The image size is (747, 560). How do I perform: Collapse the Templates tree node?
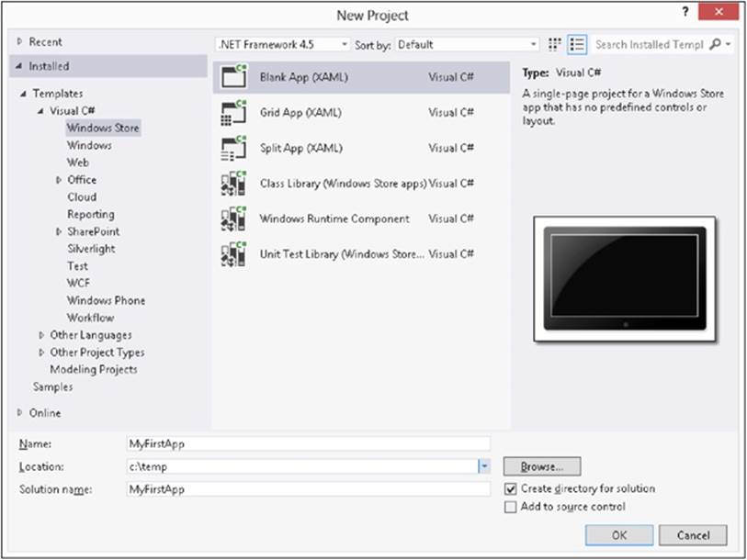(x=23, y=94)
